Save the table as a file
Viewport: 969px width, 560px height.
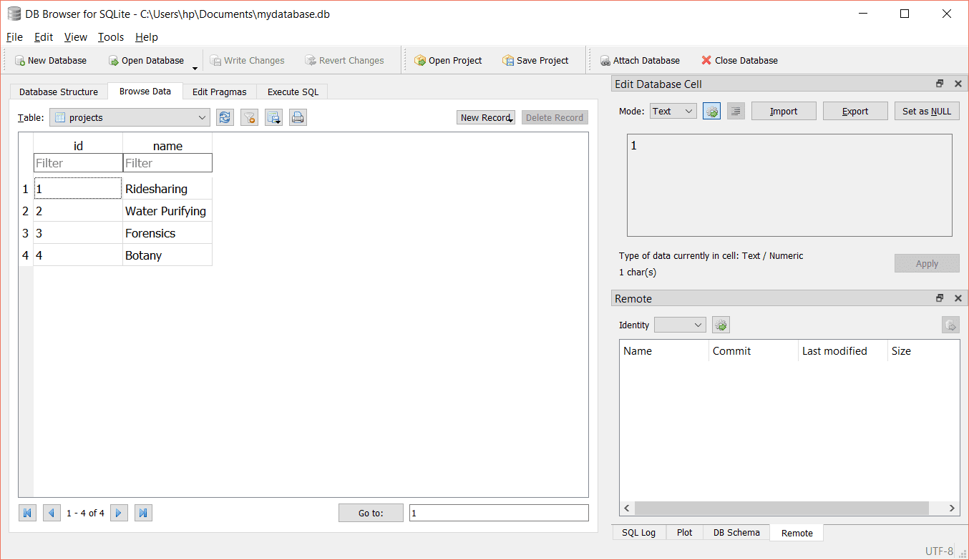click(273, 117)
